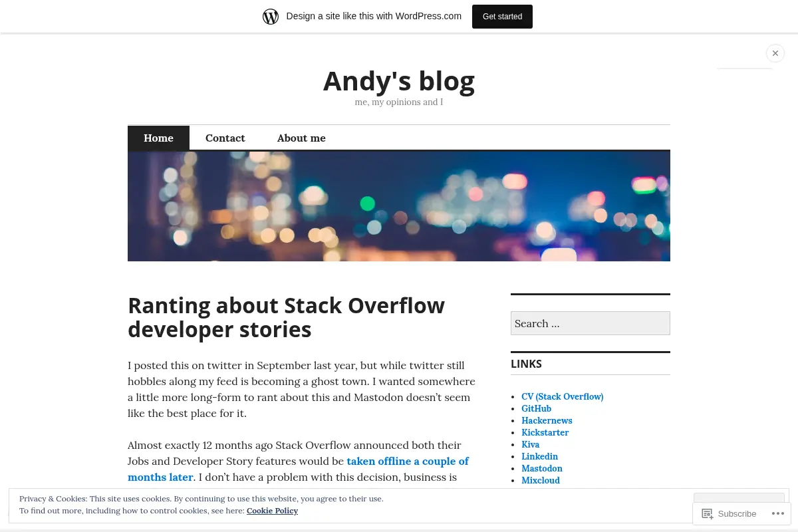This screenshot has height=532, width=798.
Task: Select the Home menu tab
Action: coord(158,138)
